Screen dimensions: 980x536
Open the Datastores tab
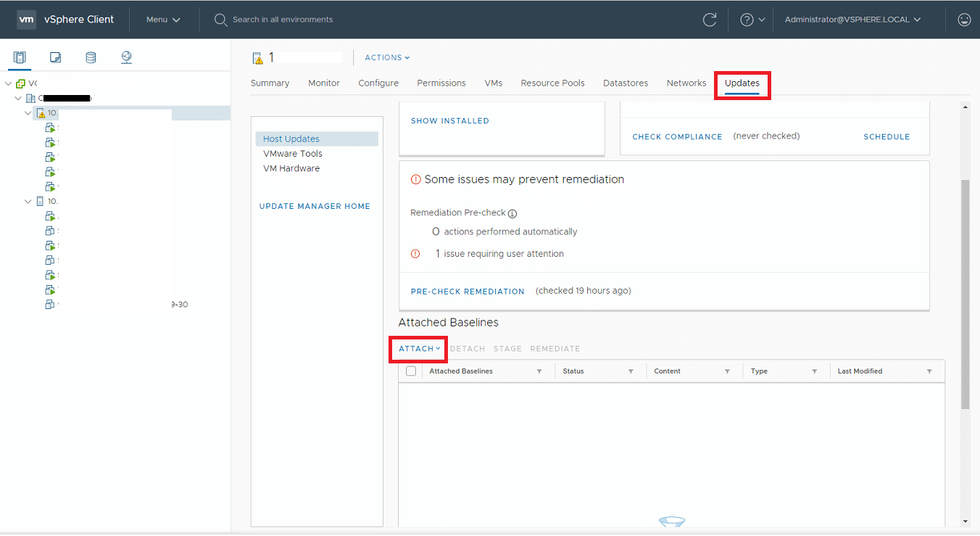pos(626,83)
